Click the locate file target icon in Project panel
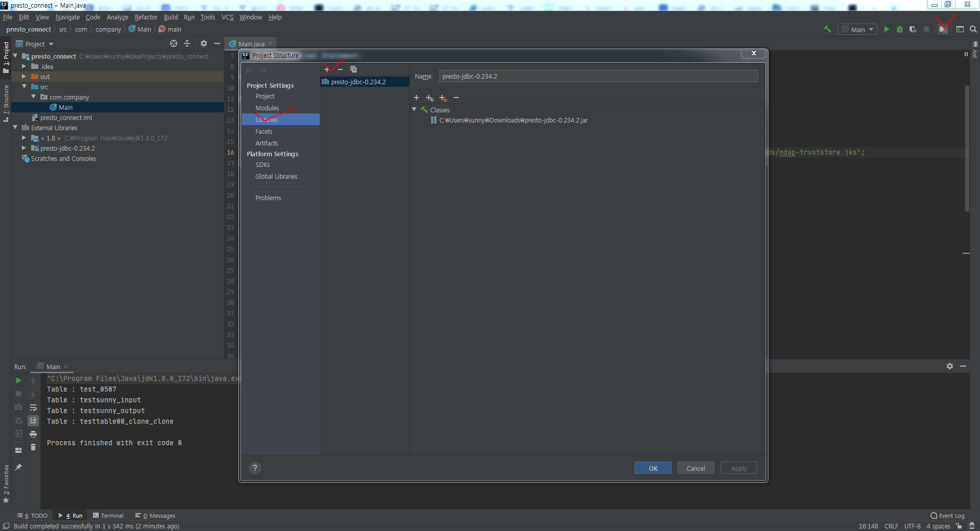 (174, 44)
